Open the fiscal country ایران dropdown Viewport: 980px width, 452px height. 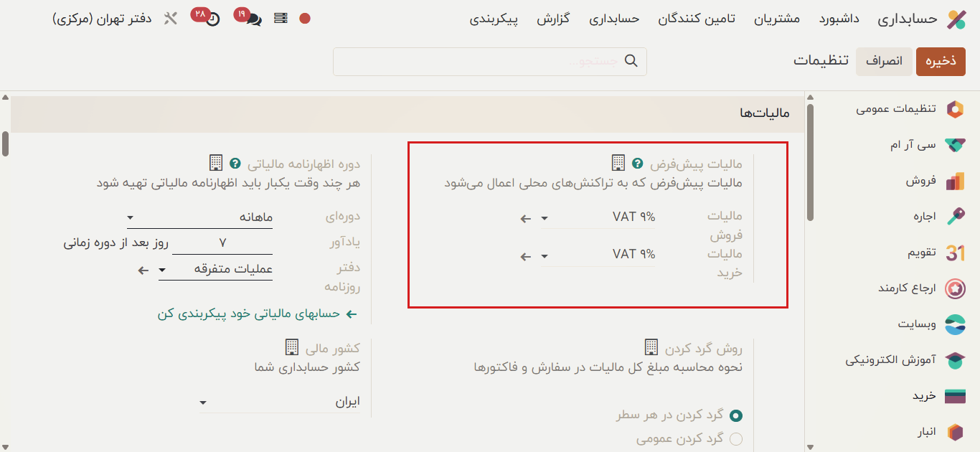280,402
